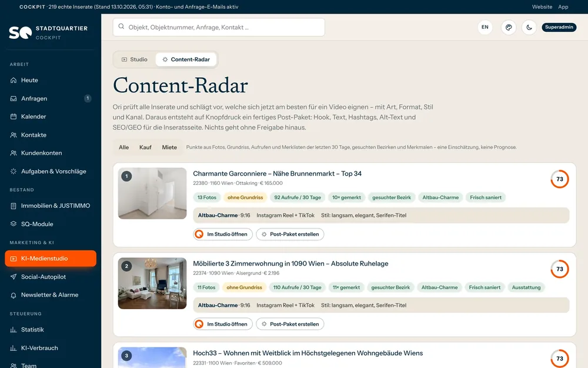
Task: Open Website link in top bar
Action: 542,6
